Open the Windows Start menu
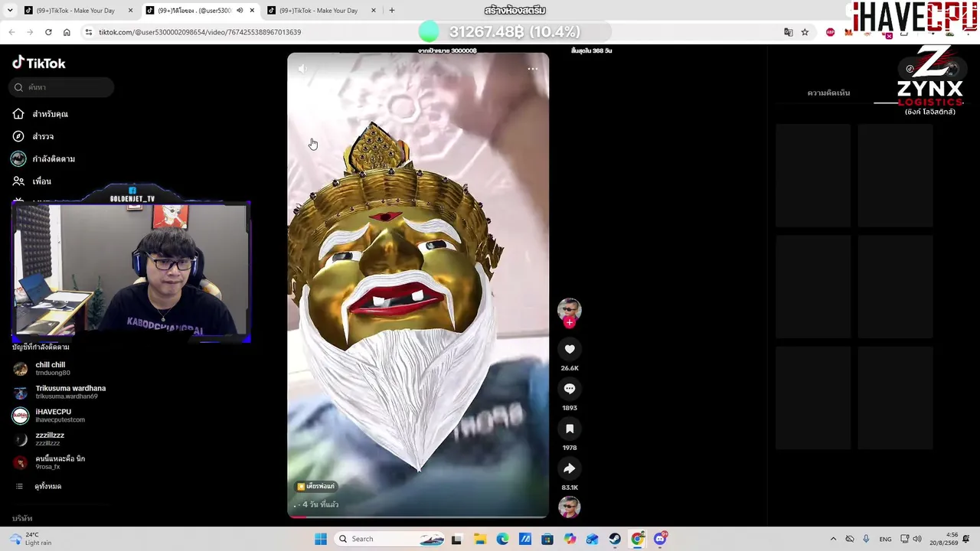 321,539
